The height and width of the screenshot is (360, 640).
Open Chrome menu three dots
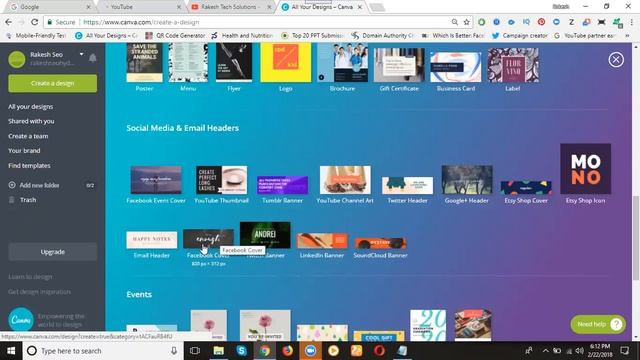pyautogui.click(x=632, y=22)
